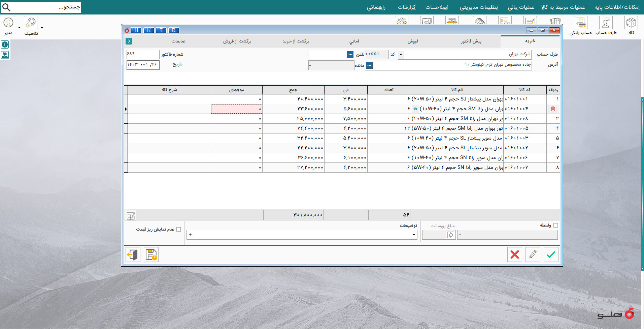
Task: Toggle the واسطه checkbox
Action: 555,225
